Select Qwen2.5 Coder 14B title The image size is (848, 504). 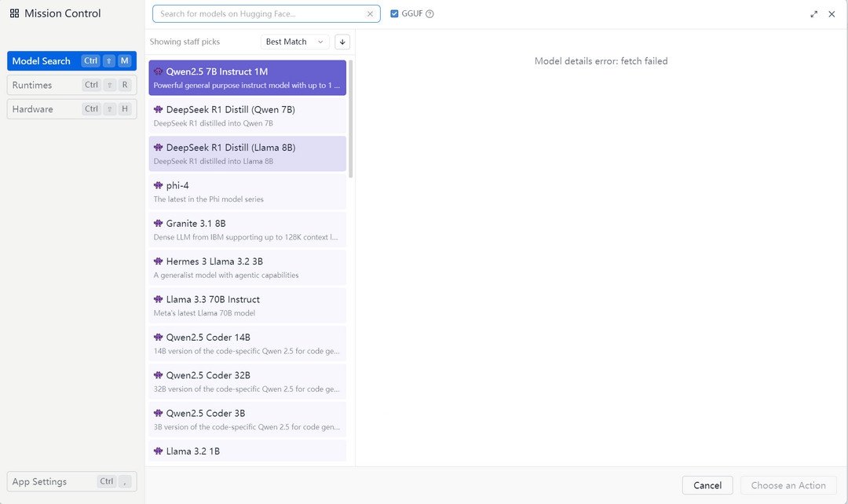208,337
